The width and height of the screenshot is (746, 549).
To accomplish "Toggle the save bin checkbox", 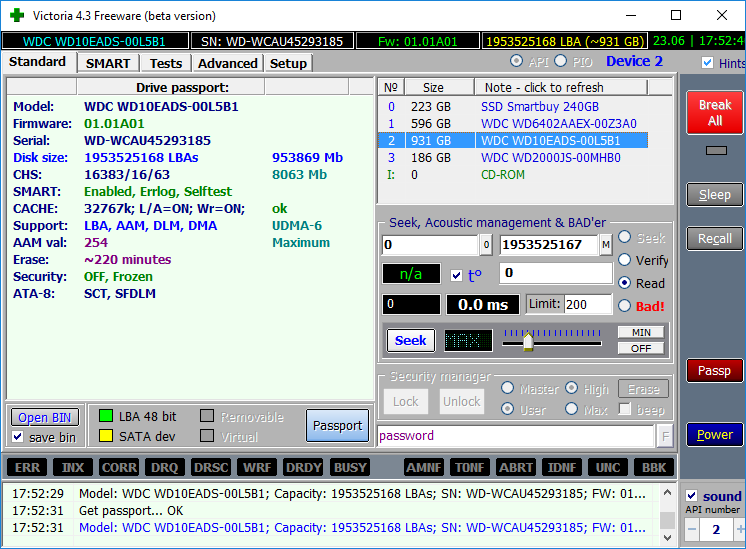I will (18, 437).
